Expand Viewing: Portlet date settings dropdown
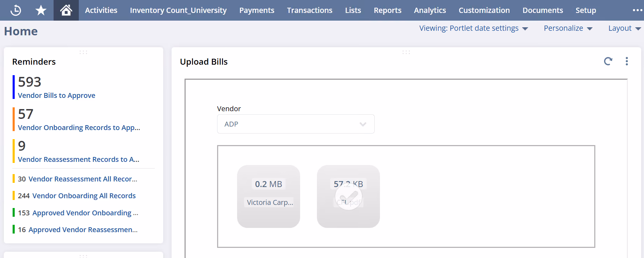This screenshot has height=258, width=644. click(x=474, y=28)
